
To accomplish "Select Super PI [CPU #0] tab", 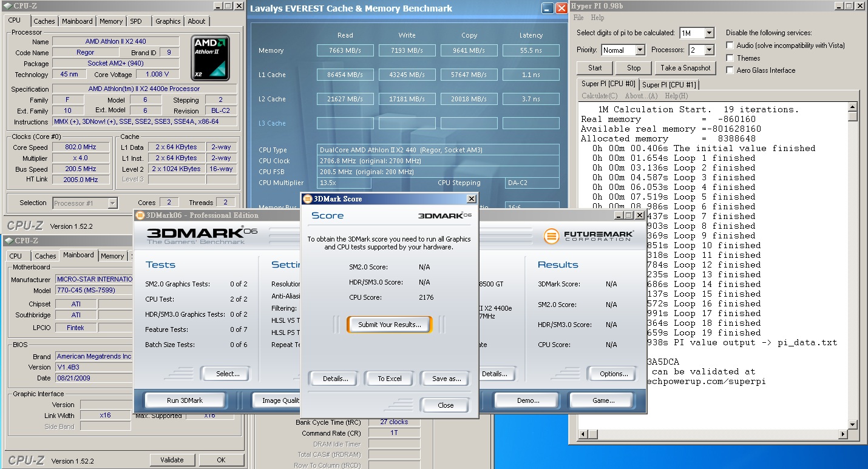I will (x=608, y=84).
